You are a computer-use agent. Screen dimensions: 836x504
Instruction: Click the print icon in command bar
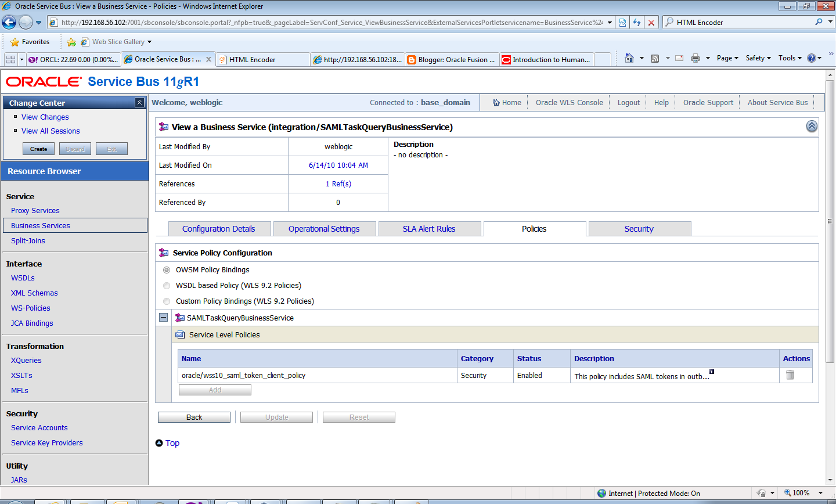[x=696, y=58]
